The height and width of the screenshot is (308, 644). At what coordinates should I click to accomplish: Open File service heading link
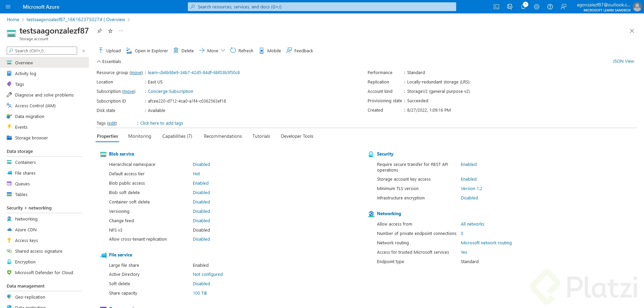click(120, 255)
